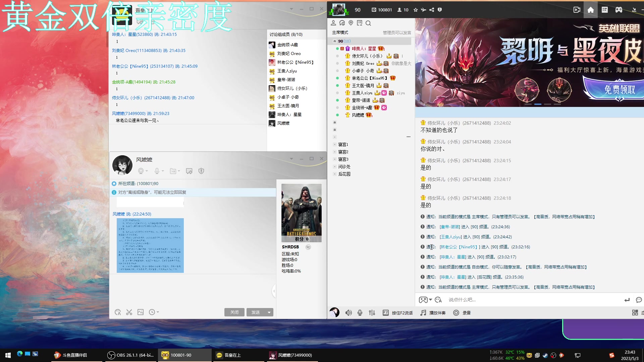The height and width of the screenshot is (362, 644).
Task: Open the channel home tab icon
Action: (x=591, y=10)
